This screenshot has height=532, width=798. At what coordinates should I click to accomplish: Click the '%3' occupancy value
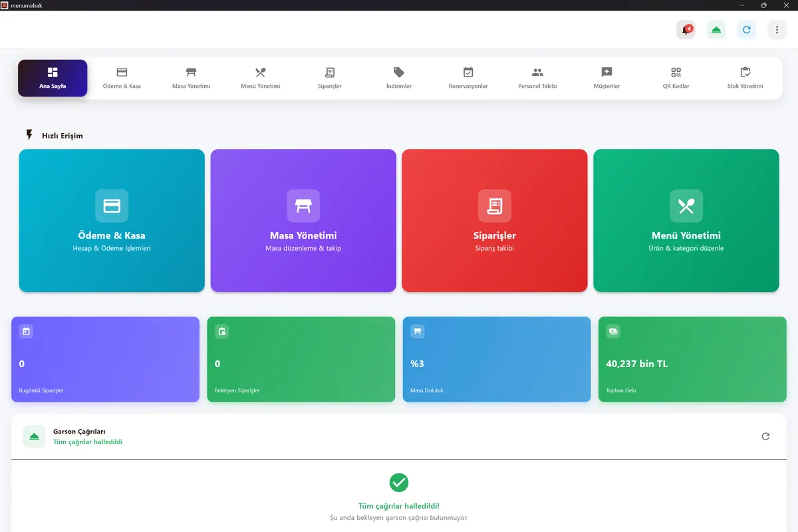click(x=418, y=364)
